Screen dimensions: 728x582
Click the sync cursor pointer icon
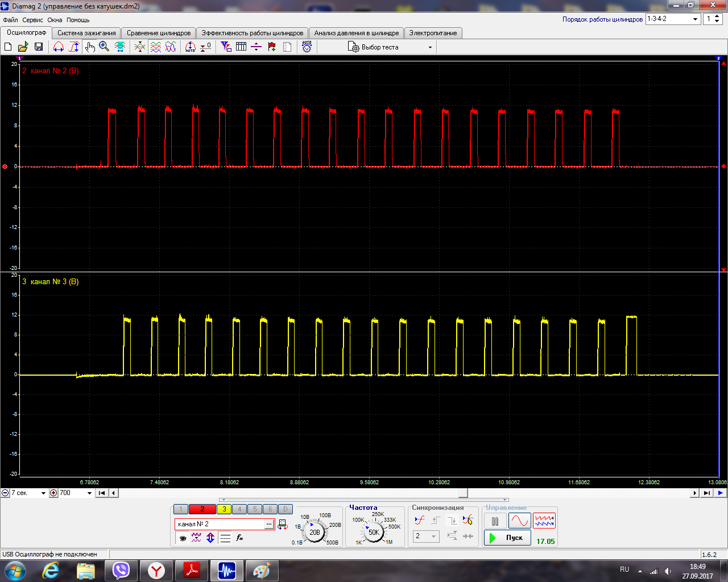tap(468, 520)
